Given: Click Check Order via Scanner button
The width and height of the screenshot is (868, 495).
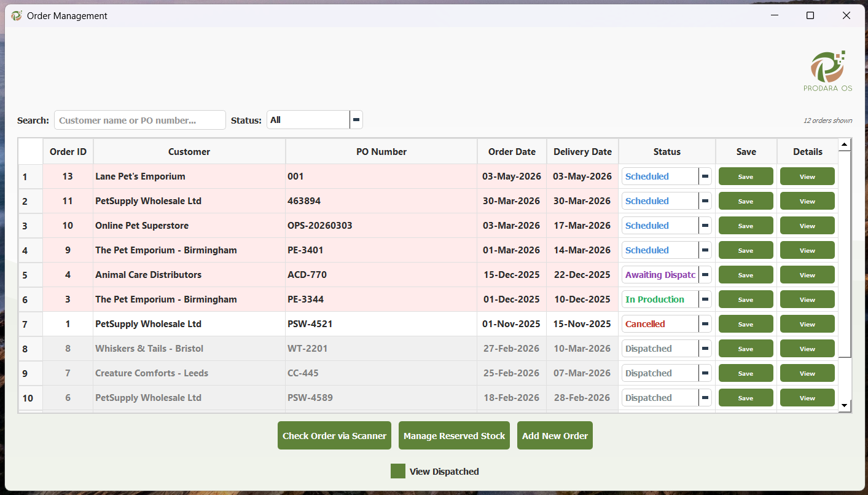Looking at the screenshot, I should 334,435.
